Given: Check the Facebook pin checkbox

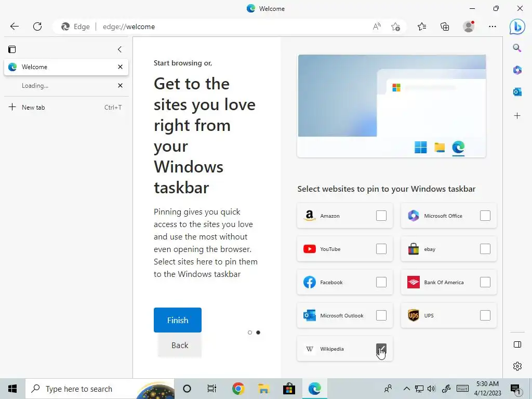Looking at the screenshot, I should (x=381, y=282).
